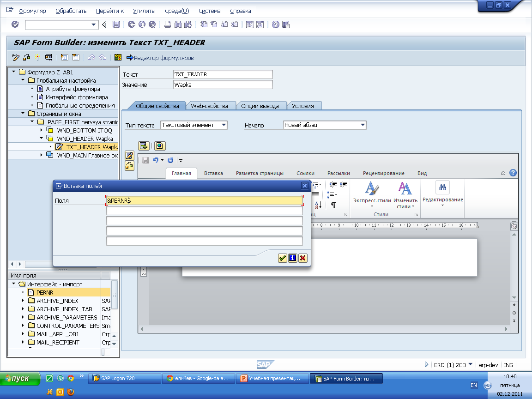
Task: Select PERNR in the interface import list
Action: 45,292
